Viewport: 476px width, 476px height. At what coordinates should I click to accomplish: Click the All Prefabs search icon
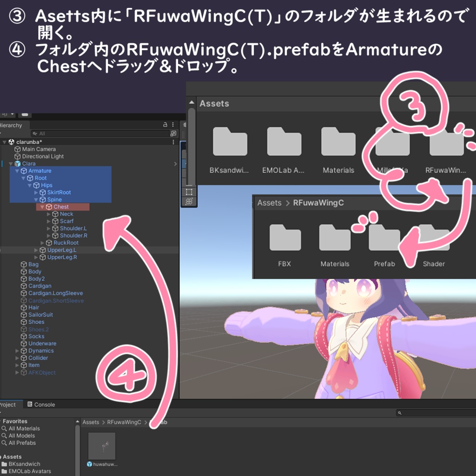click(x=4, y=443)
